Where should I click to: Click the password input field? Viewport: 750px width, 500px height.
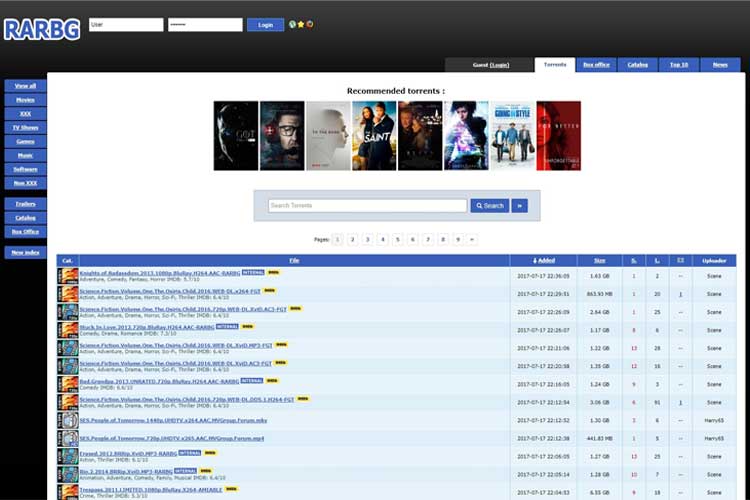205,24
